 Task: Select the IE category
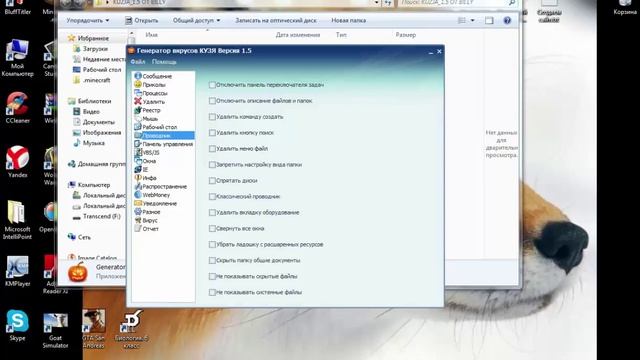142,169
